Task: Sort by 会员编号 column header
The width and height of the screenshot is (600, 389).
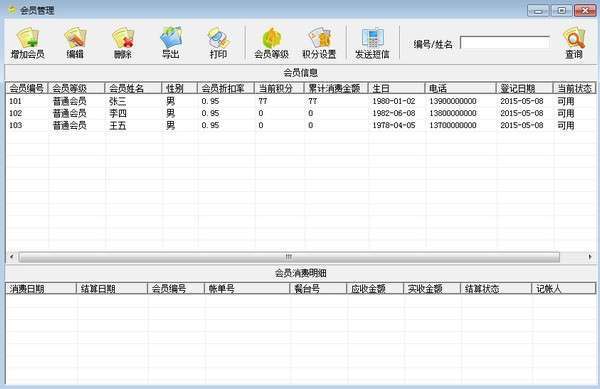Action: tap(27, 88)
